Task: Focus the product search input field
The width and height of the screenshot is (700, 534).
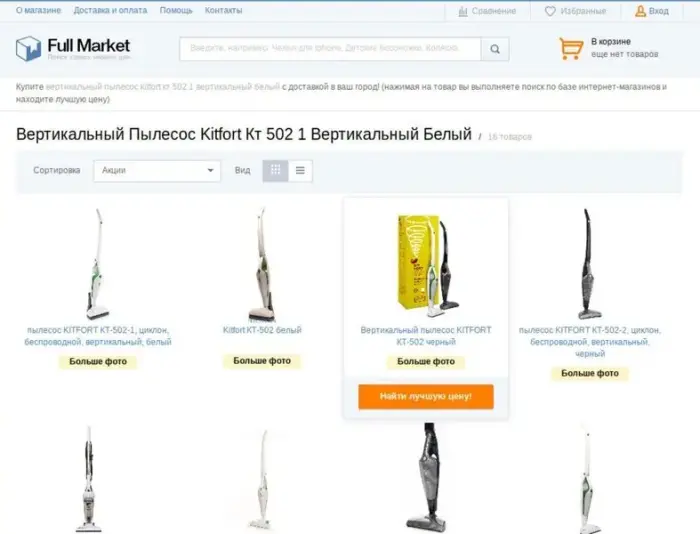Action: tap(330, 49)
